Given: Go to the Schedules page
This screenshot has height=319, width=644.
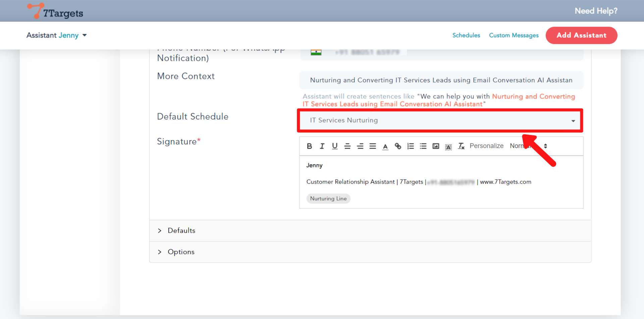Looking at the screenshot, I should click(x=466, y=35).
